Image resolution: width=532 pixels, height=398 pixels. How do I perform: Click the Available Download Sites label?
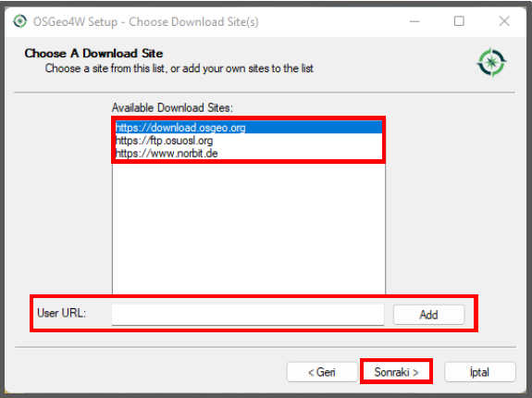(x=172, y=108)
